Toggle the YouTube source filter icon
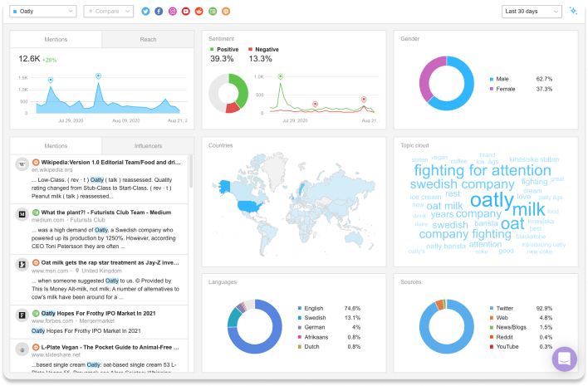588x386 pixels. pos(186,12)
